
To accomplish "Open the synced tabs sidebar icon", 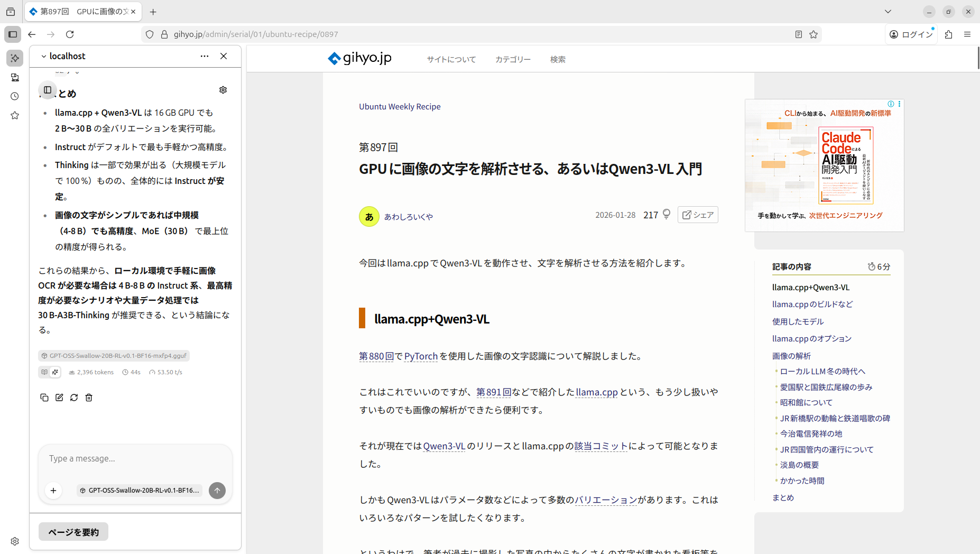I will [15, 78].
